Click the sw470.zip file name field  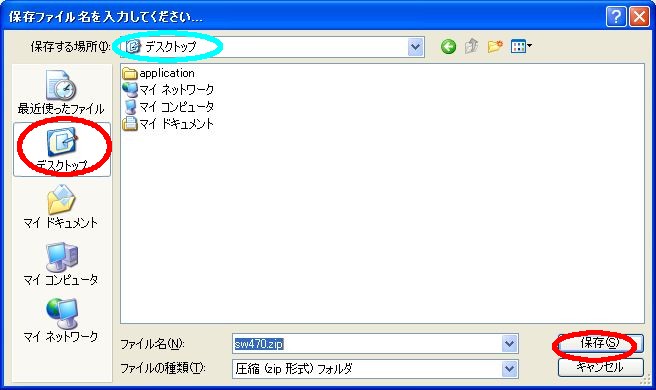click(x=375, y=344)
